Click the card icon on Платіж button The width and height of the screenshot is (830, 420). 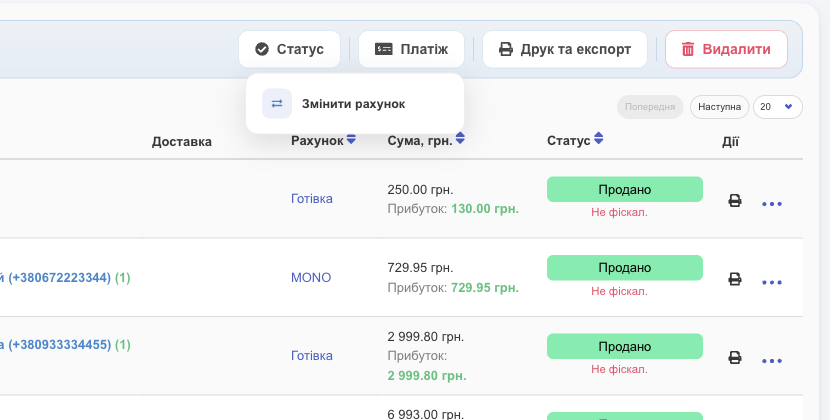click(x=384, y=49)
